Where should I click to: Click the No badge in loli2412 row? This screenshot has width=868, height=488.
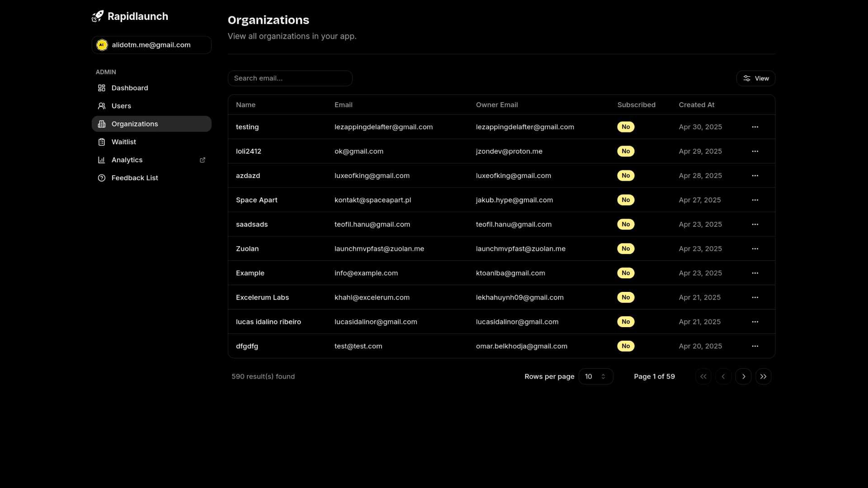tap(625, 151)
